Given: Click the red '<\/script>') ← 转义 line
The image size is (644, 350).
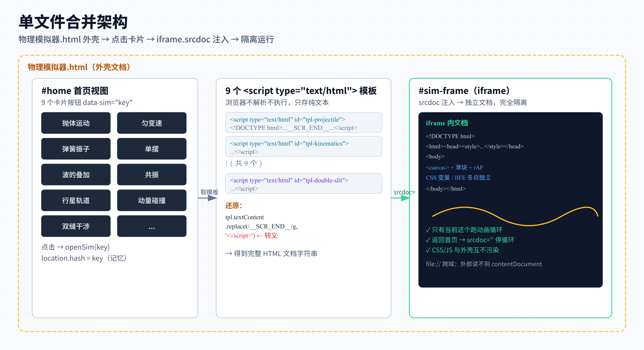Looking at the screenshot, I should (251, 236).
